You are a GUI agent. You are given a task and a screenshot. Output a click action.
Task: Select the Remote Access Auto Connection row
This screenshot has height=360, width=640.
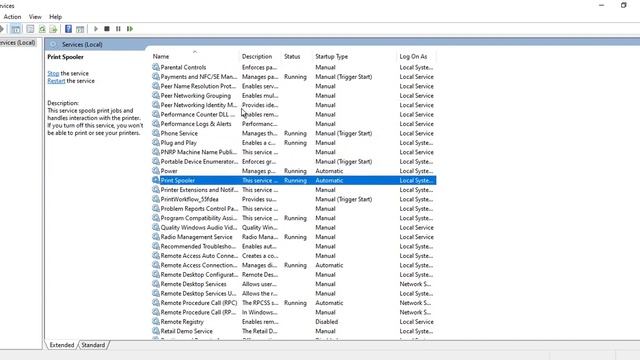click(293, 256)
